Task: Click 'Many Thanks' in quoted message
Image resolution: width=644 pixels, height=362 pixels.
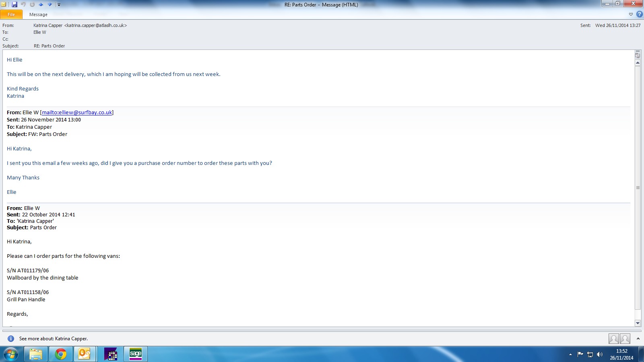Action: [x=23, y=178]
